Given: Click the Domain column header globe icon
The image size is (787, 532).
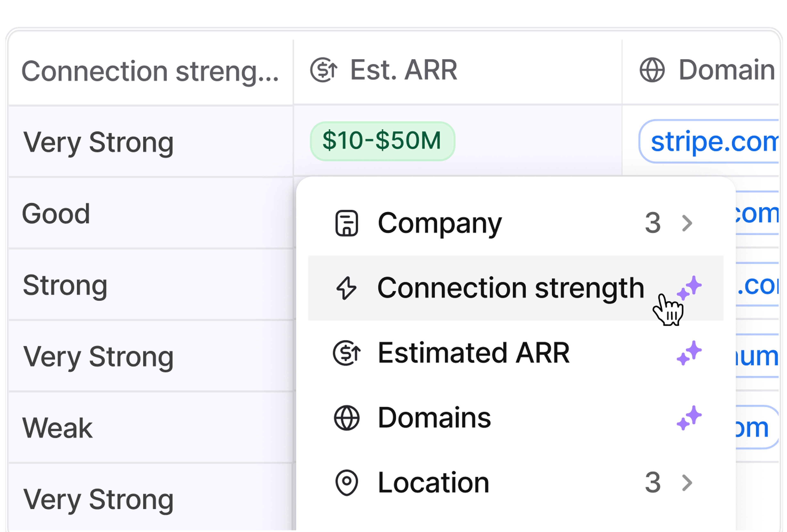Looking at the screenshot, I should point(652,70).
